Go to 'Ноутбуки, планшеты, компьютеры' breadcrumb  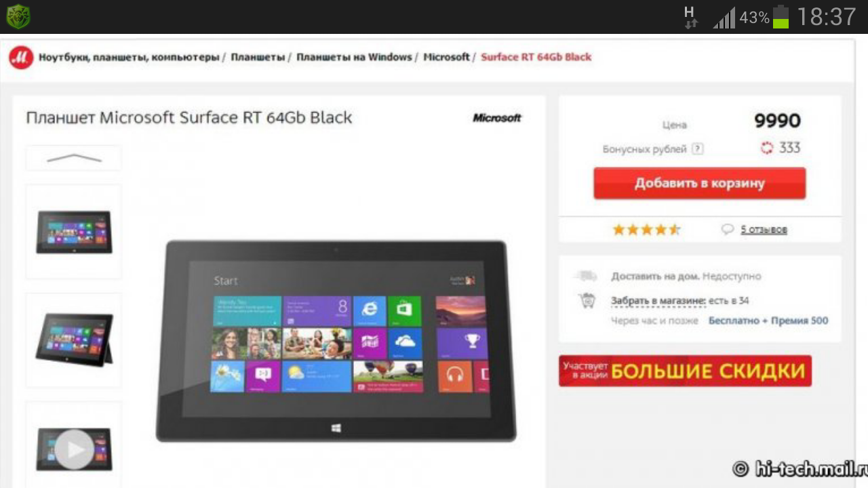tap(129, 58)
